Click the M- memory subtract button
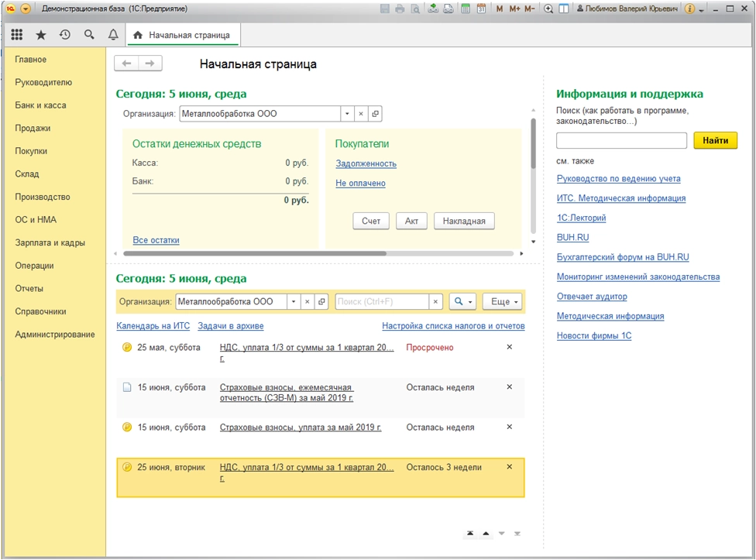 point(529,9)
